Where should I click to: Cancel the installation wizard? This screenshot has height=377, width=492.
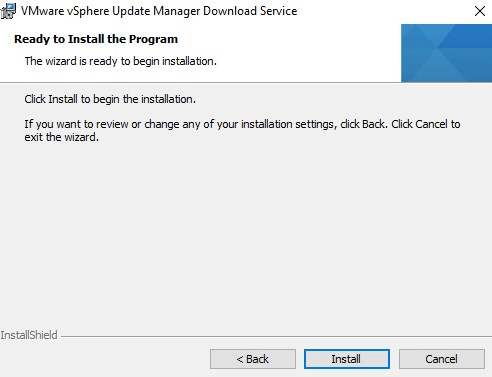[x=442, y=359]
